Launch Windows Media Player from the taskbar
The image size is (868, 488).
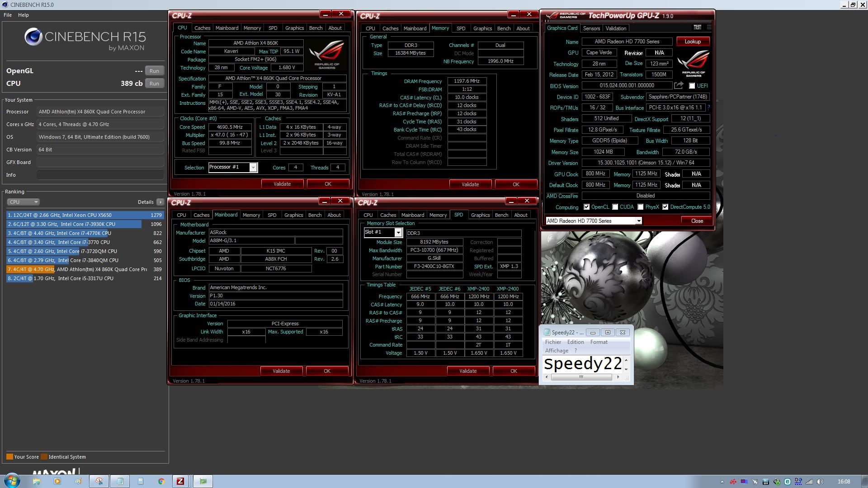click(57, 481)
